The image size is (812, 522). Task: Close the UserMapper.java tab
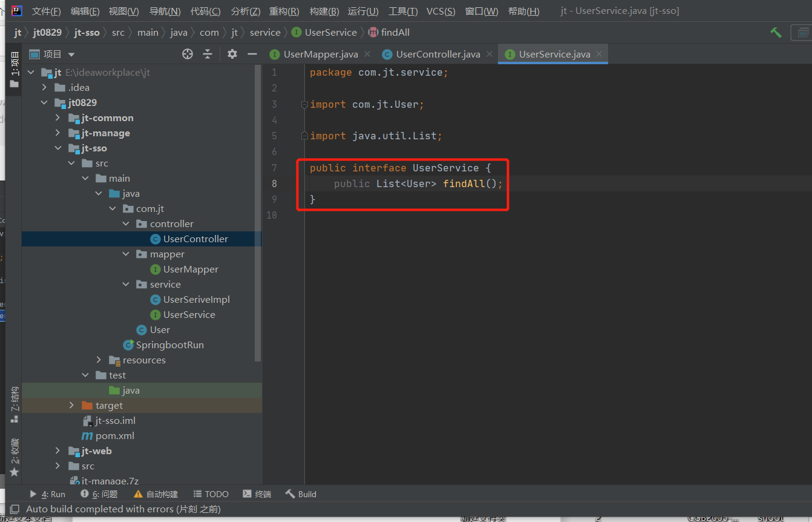(x=367, y=54)
